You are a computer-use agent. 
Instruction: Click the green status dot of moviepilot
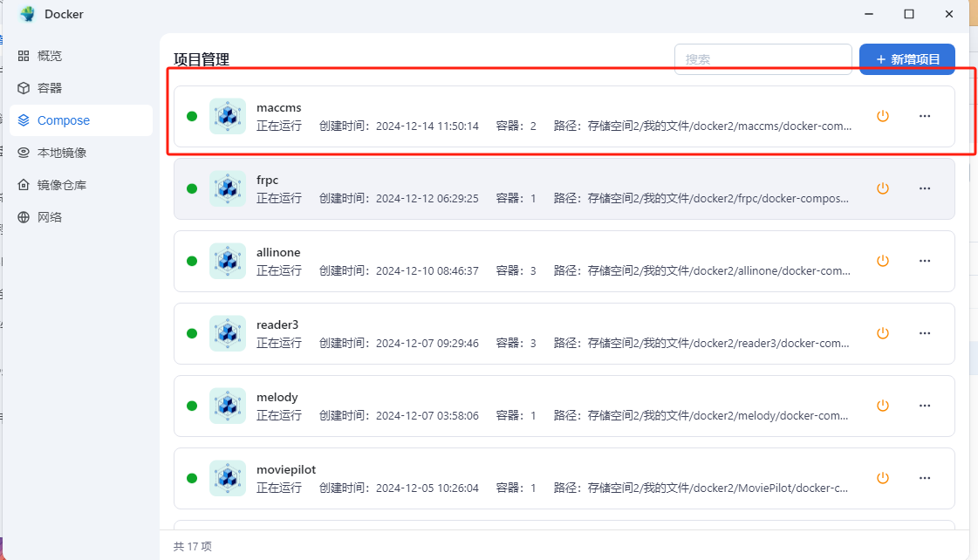point(192,478)
